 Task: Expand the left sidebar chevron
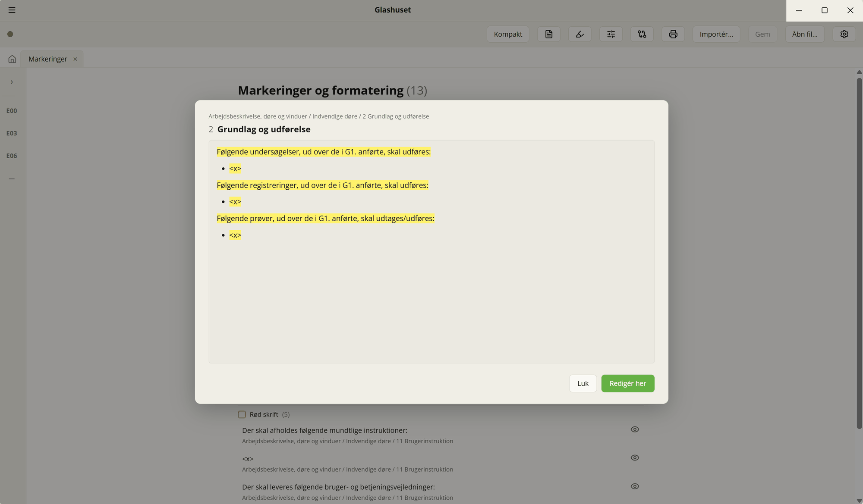[x=12, y=82]
